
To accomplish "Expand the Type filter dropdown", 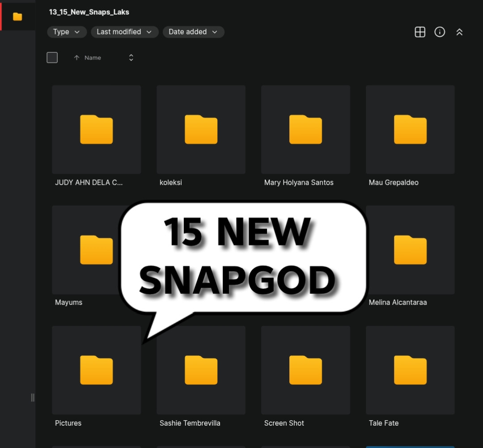I will click(x=67, y=32).
